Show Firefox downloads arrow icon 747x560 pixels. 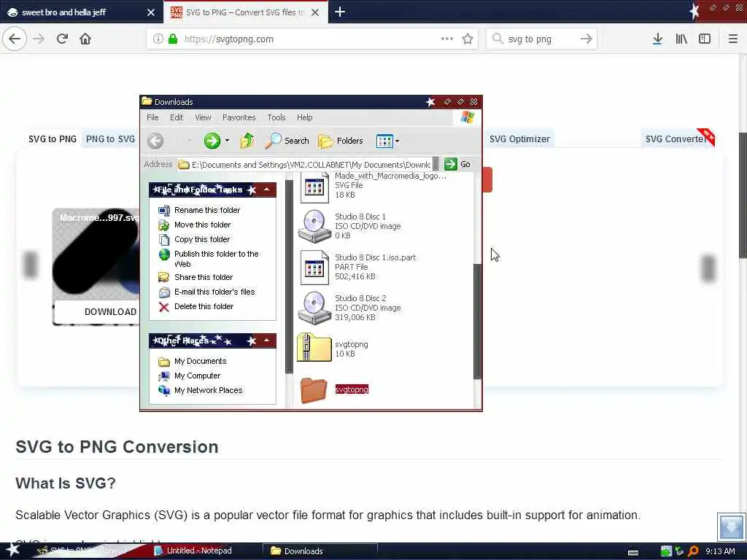coord(657,39)
